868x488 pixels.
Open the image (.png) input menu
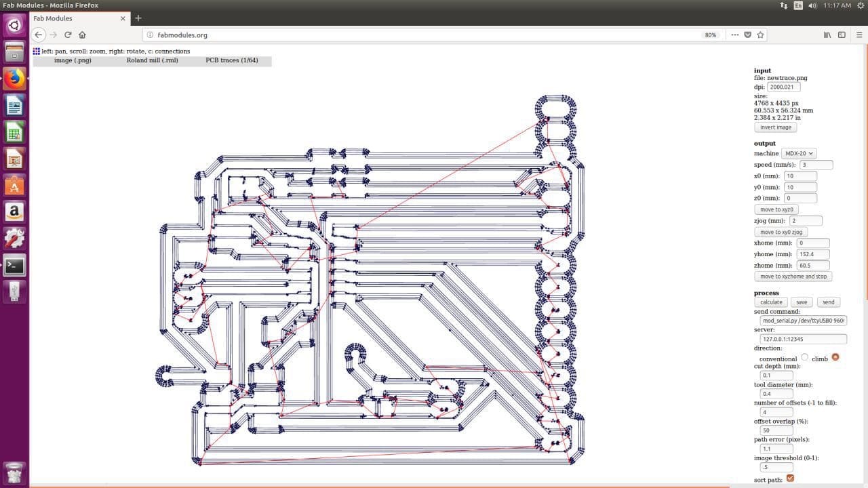click(73, 60)
